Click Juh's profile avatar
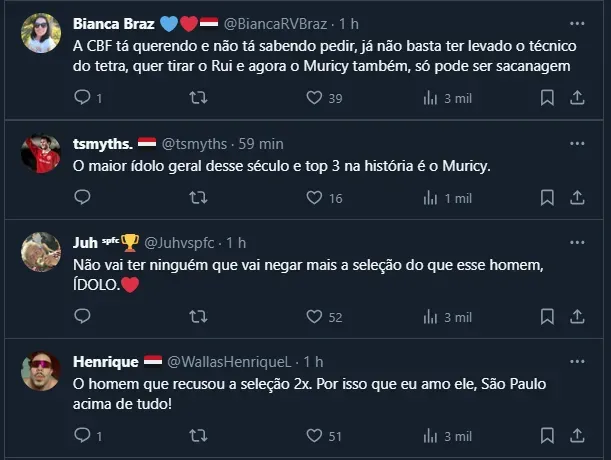The image size is (611, 460). [41, 252]
